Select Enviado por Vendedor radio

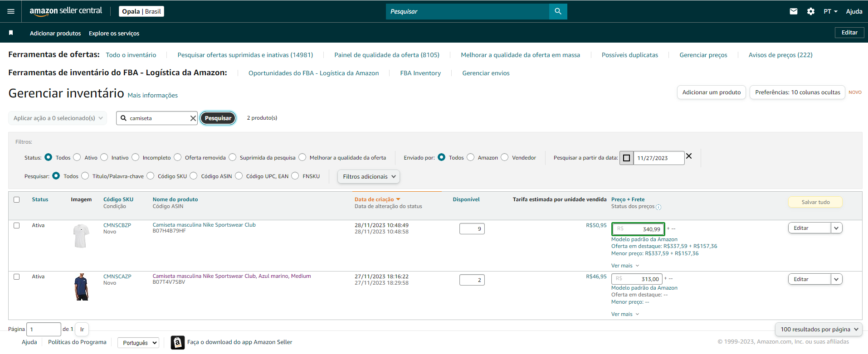coord(505,157)
